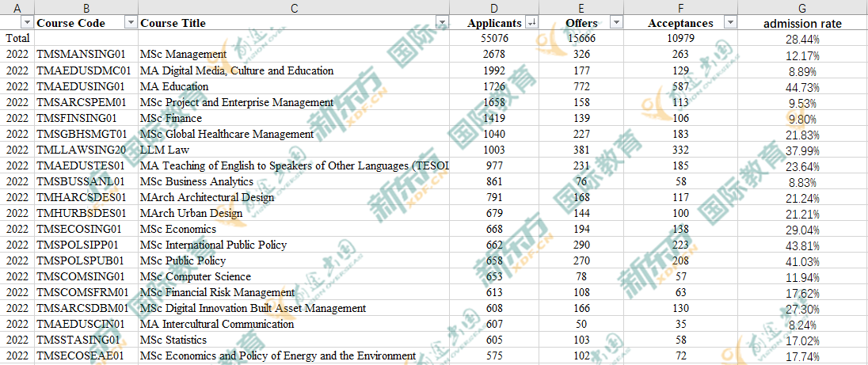Select the 'MSc Public Policy' cell
This screenshot has height=365, width=868.
pos(294,260)
